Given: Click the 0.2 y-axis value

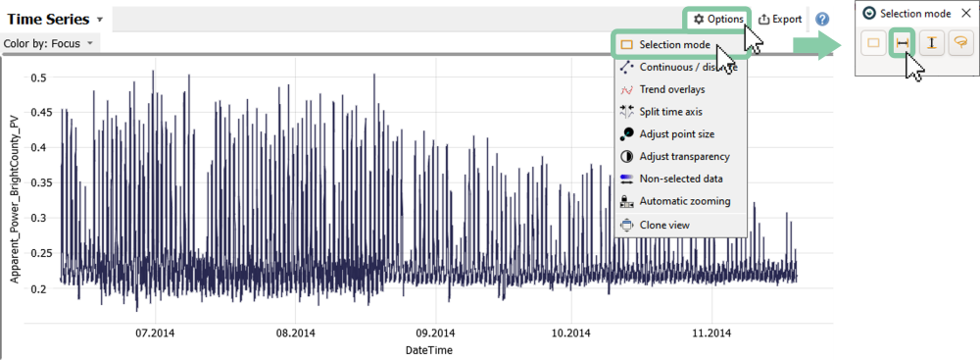Looking at the screenshot, I should [x=39, y=288].
